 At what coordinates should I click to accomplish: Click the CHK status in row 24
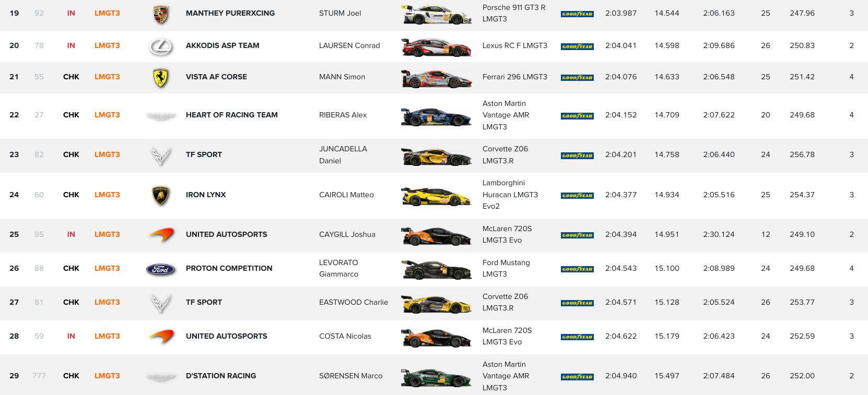pyautogui.click(x=71, y=195)
